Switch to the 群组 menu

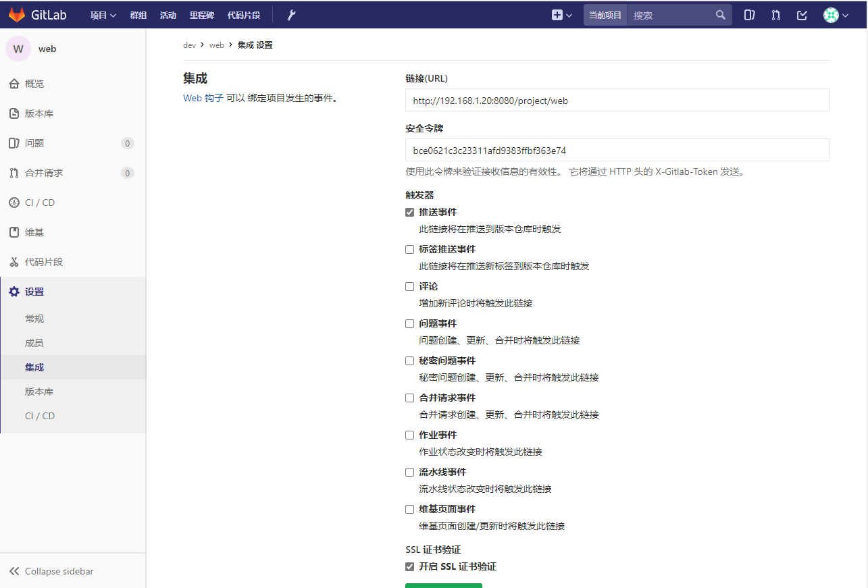138,14
